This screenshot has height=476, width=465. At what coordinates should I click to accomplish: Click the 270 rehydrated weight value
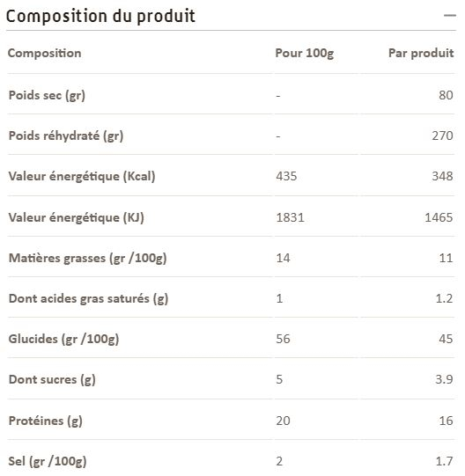pos(442,135)
